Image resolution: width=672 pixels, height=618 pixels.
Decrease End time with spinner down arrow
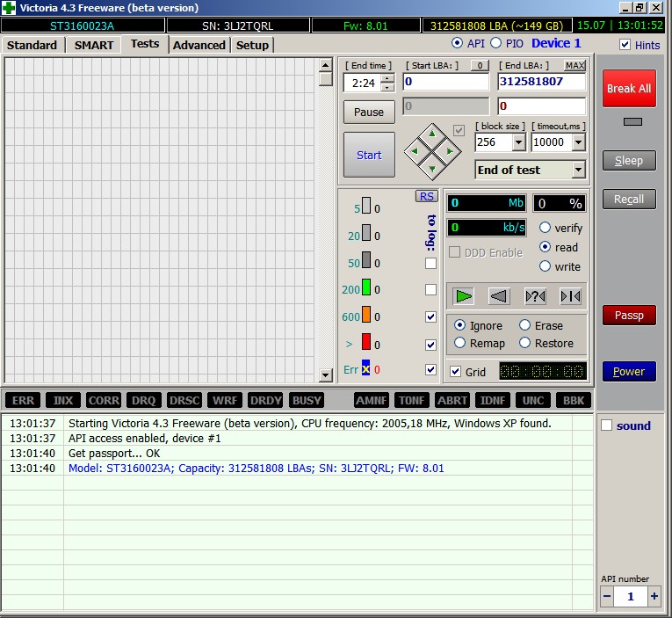(387, 87)
